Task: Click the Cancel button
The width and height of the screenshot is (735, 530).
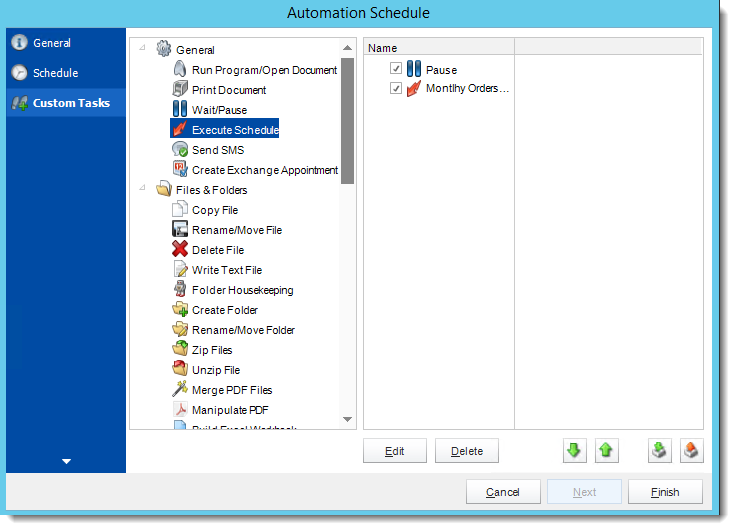Action: [503, 492]
